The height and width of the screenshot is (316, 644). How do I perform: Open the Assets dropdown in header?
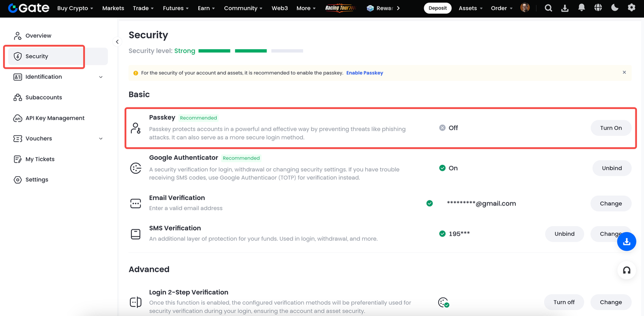pyautogui.click(x=470, y=9)
